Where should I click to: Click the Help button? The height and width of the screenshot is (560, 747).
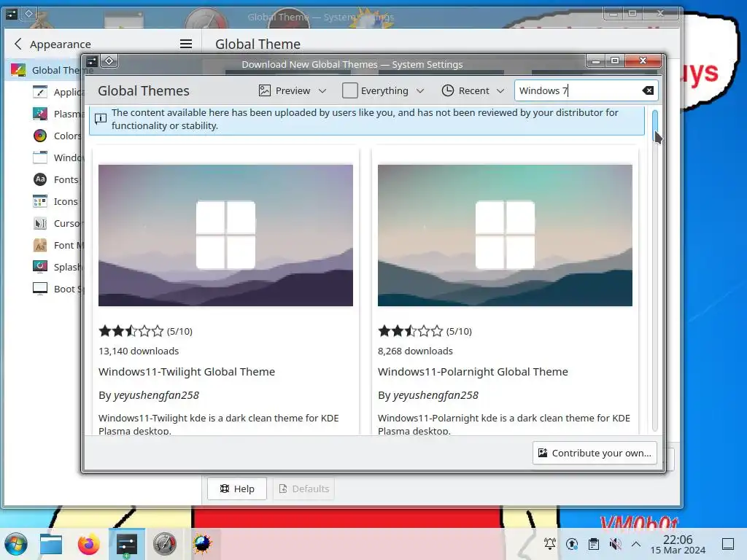click(237, 489)
